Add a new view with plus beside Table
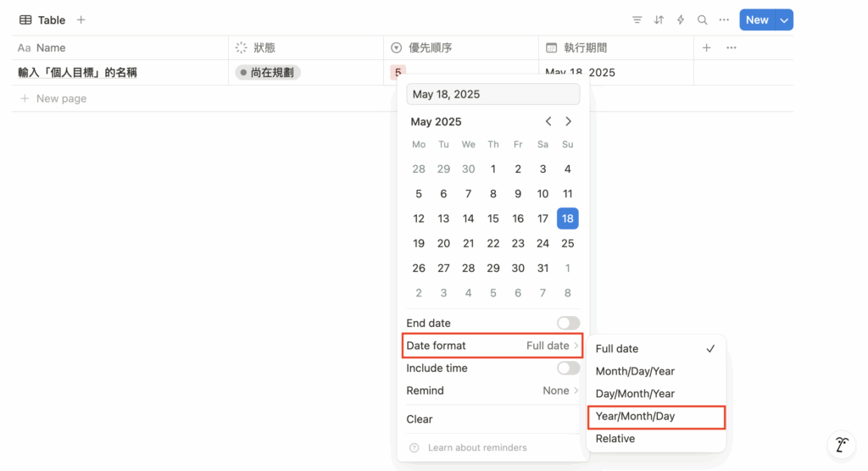 point(81,20)
